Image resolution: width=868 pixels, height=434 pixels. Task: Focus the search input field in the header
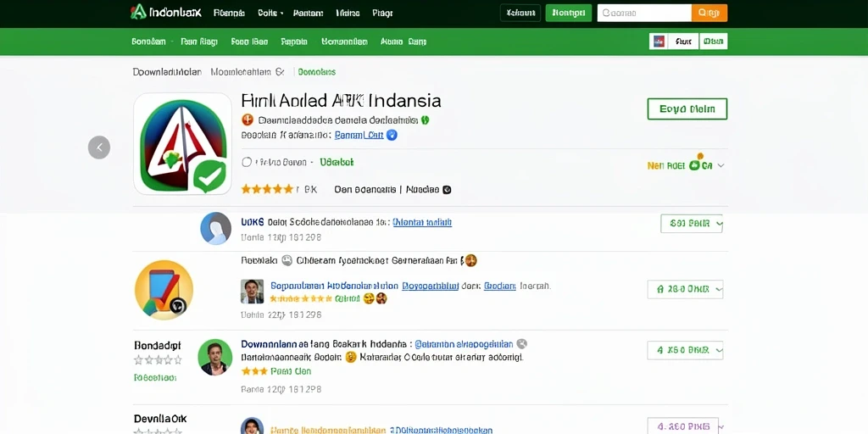click(644, 13)
